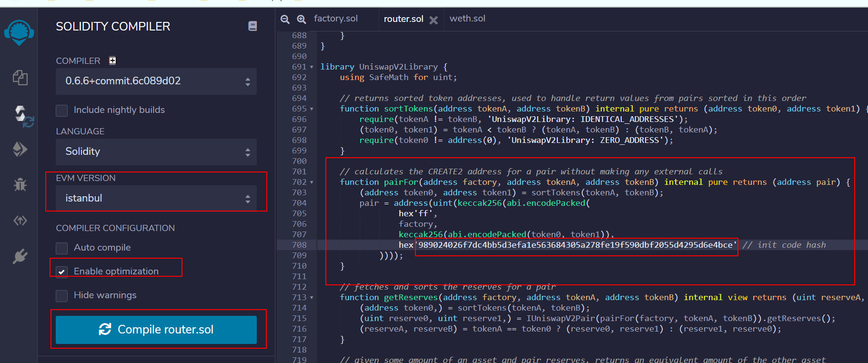This screenshot has height=363, width=868.
Task: Click the 'using SafeMath for uint;' line
Action: coord(398,77)
